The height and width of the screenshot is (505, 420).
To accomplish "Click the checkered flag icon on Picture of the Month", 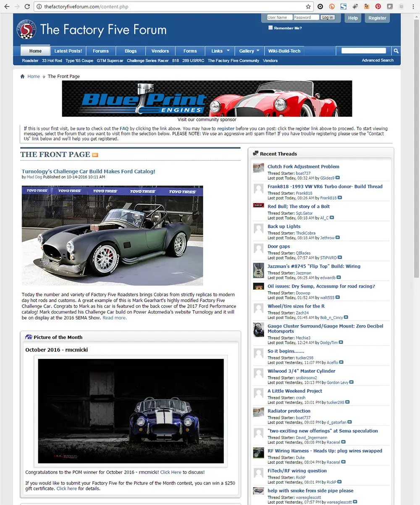I will click(x=28, y=337).
